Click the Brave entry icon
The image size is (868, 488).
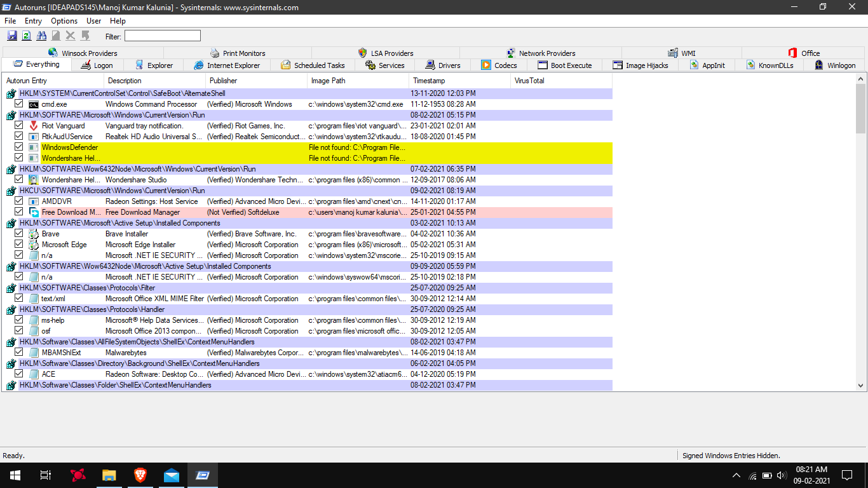pyautogui.click(x=34, y=234)
